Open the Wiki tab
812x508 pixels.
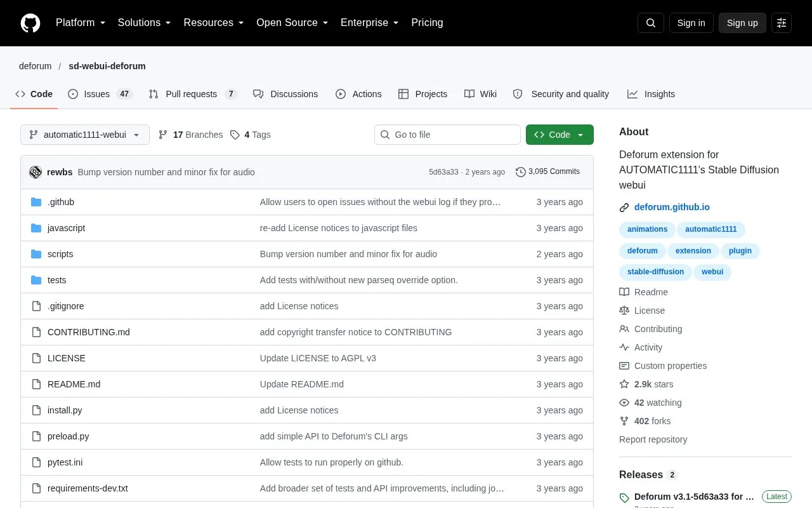[x=480, y=94]
